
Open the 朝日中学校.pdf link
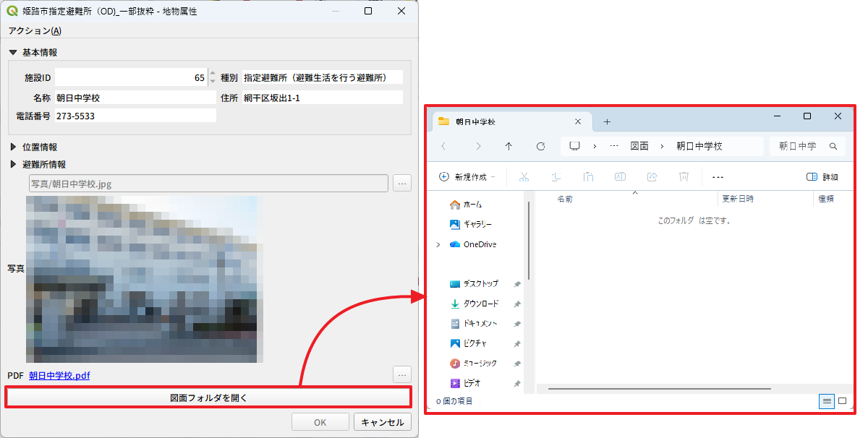click(x=59, y=375)
